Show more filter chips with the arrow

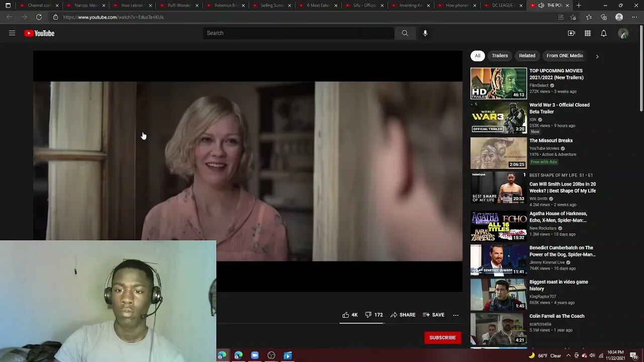[x=597, y=56]
